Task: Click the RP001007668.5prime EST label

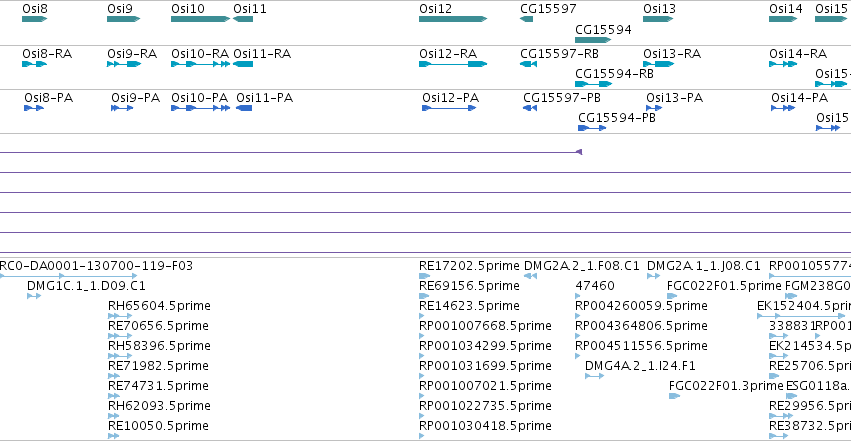Action: (485, 326)
